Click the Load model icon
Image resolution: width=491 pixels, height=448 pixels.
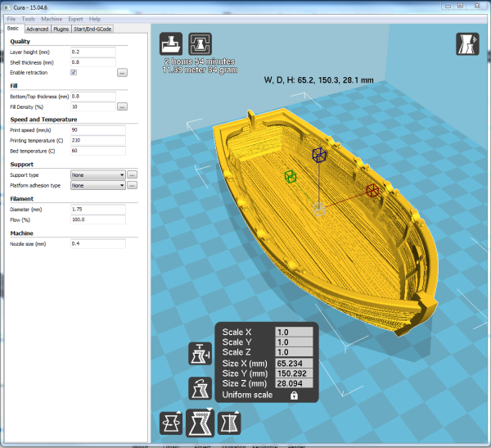[170, 43]
